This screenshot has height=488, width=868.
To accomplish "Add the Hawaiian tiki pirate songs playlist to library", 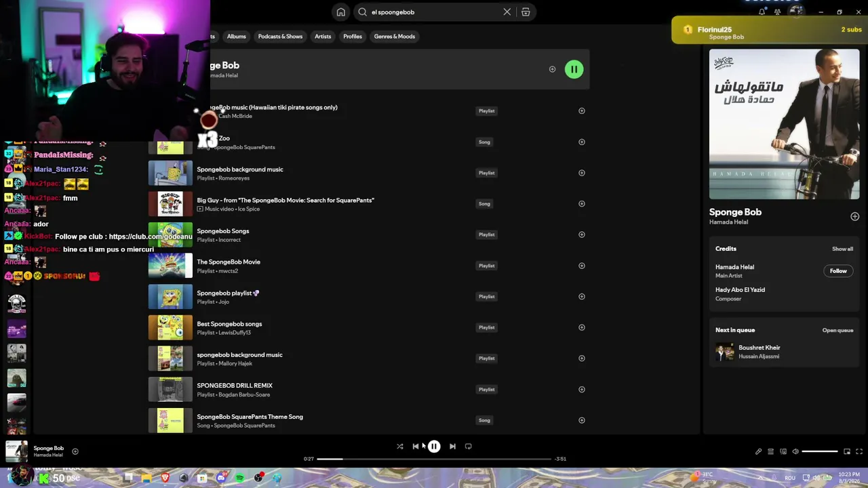I will tap(581, 111).
